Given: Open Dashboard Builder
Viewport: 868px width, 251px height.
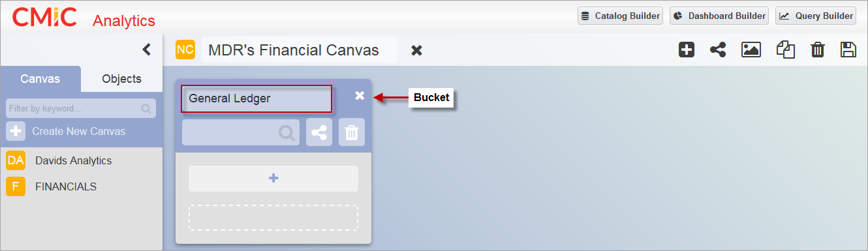Looking at the screenshot, I should tap(719, 16).
